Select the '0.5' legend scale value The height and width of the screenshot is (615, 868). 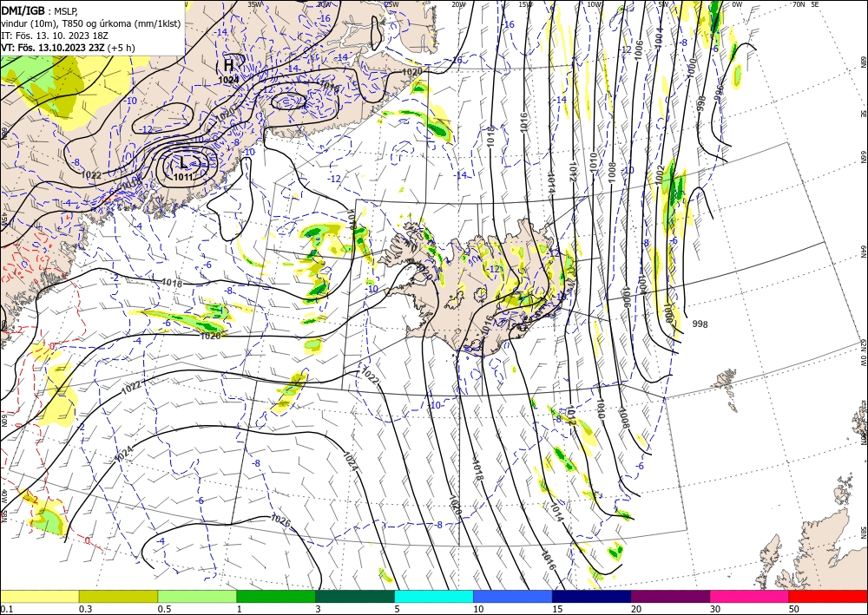tap(164, 609)
